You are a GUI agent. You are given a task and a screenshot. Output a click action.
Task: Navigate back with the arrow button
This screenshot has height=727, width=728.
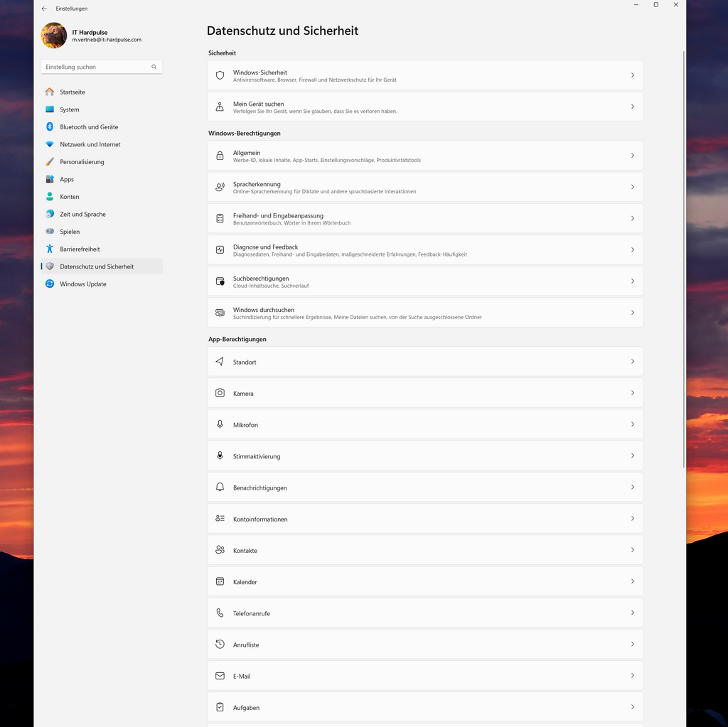pyautogui.click(x=45, y=9)
